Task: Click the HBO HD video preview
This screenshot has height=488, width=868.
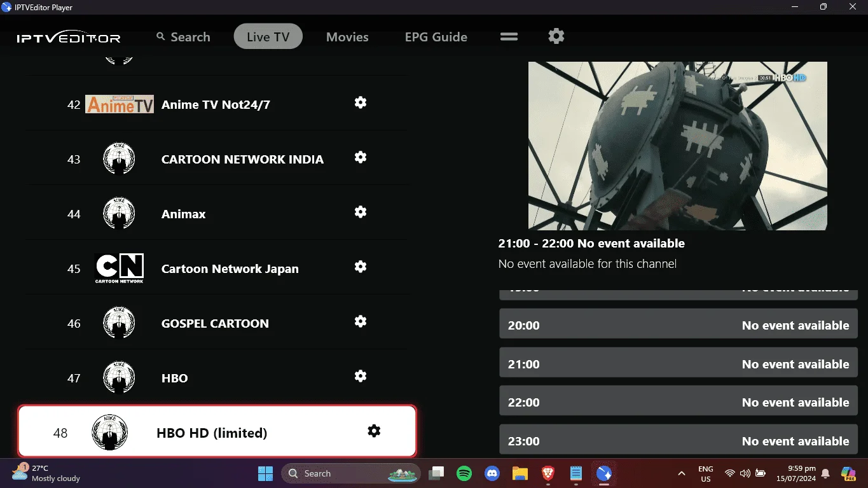Action: point(678,146)
